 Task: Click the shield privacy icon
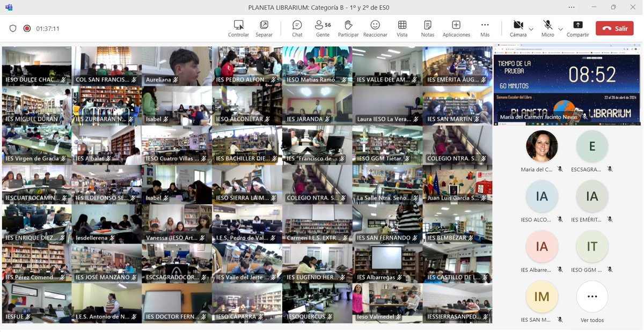pyautogui.click(x=13, y=28)
